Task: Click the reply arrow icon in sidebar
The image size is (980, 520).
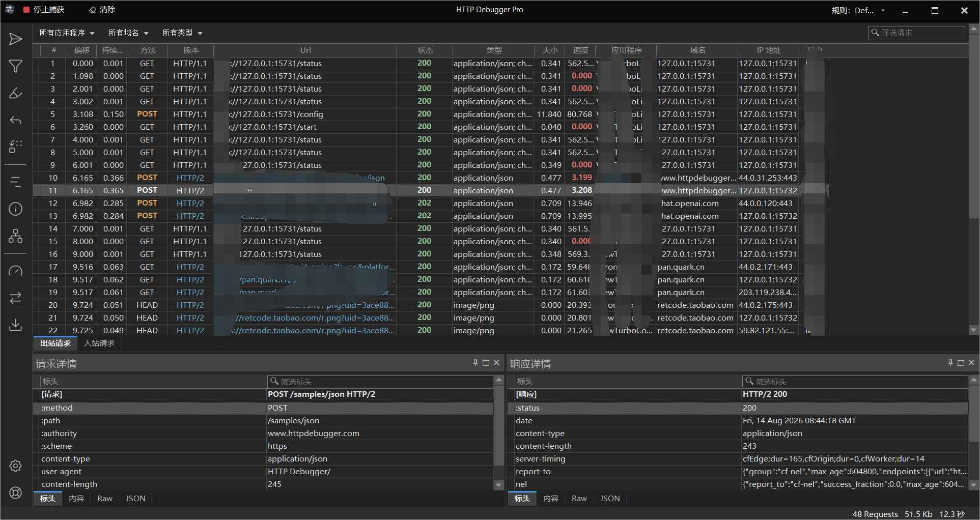Action: [16, 120]
